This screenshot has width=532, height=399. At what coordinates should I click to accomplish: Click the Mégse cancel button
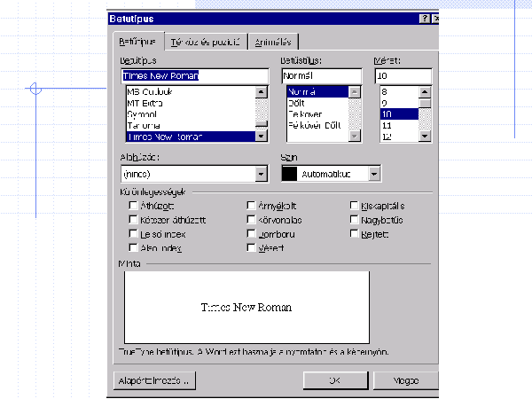tap(405, 379)
